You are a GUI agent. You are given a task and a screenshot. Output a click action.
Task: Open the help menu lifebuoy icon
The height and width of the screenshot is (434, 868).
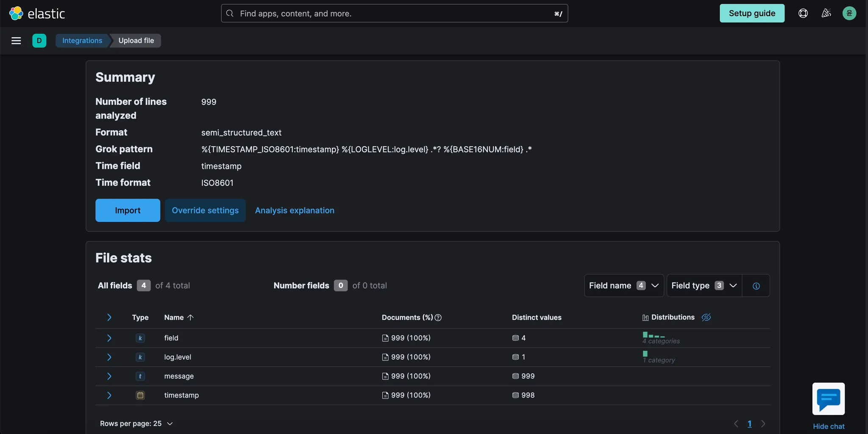pyautogui.click(x=803, y=14)
